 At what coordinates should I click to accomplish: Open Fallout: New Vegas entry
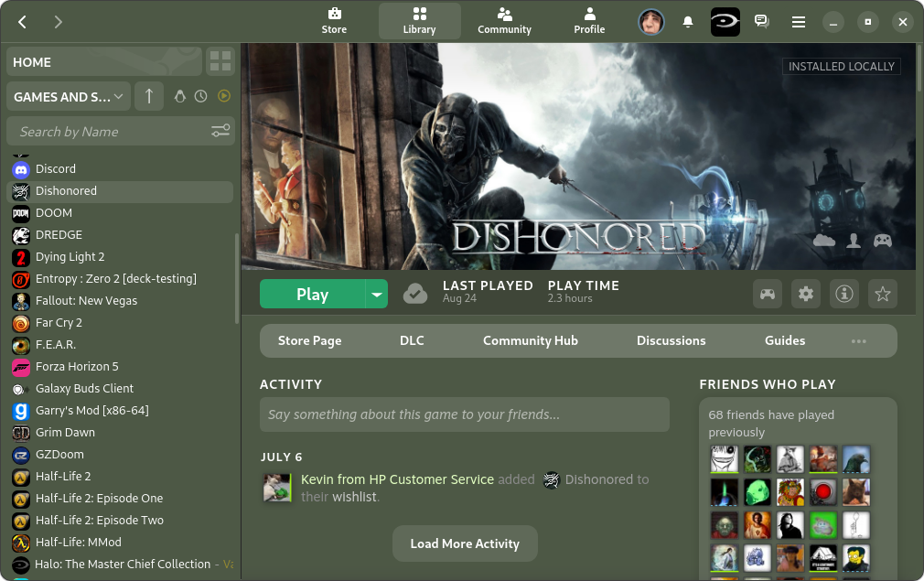120,300
